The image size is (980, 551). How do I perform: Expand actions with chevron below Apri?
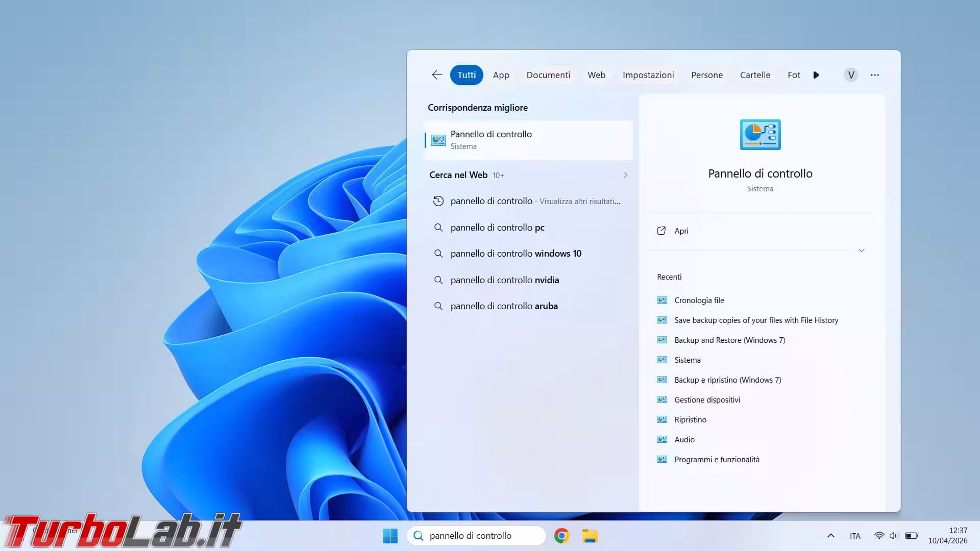(861, 251)
